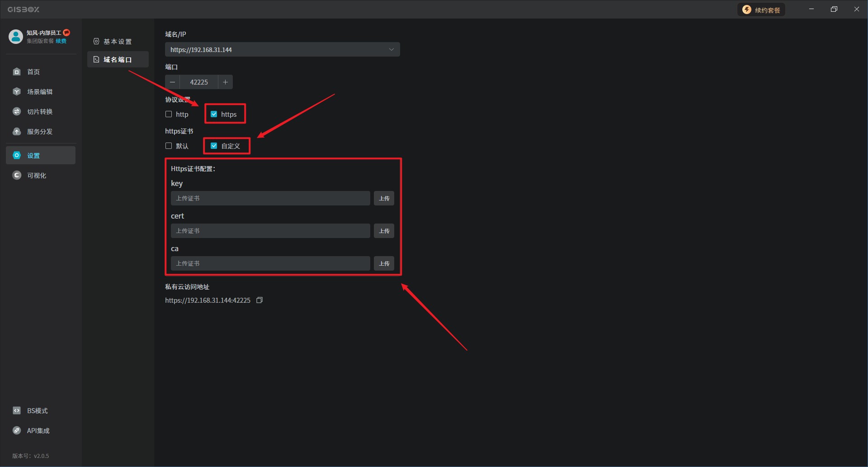Uncheck the https protocol checkbox
Screen dimensions: 868x467
[x=214, y=114]
